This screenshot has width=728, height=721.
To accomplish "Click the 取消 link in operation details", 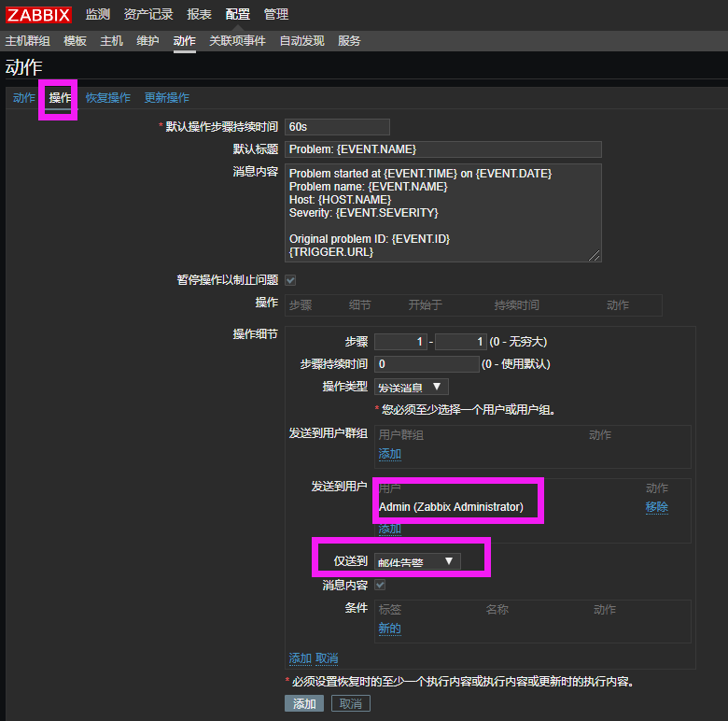I will tap(327, 658).
